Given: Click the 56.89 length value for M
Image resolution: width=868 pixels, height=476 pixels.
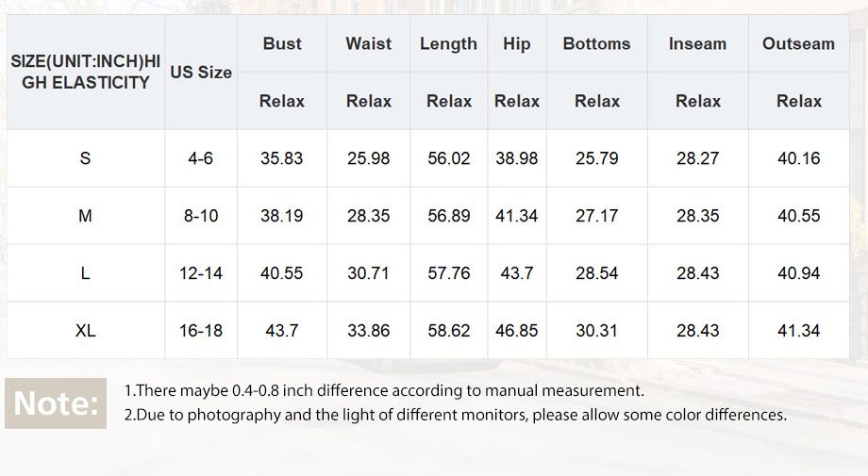Looking at the screenshot, I should 448,216.
